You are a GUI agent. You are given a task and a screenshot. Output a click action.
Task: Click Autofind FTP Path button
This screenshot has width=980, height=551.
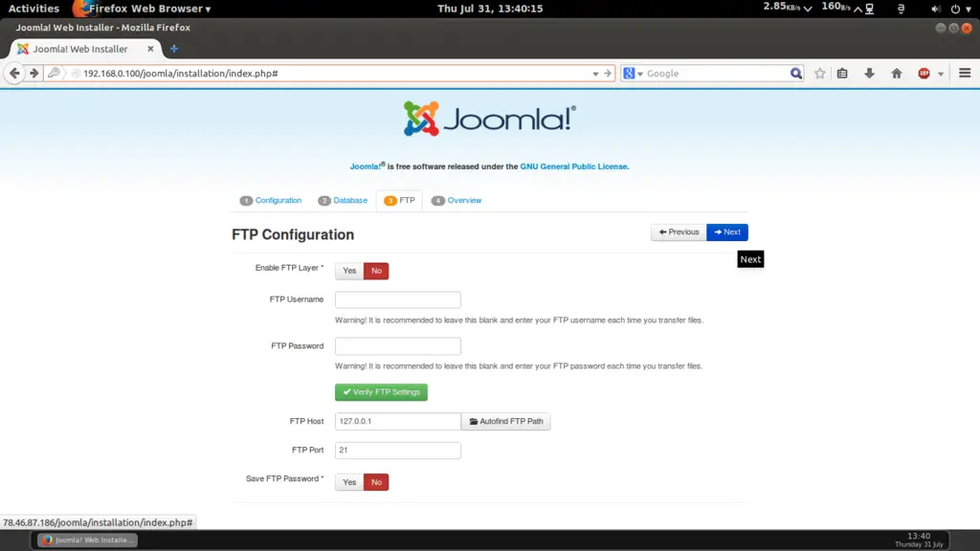click(506, 422)
